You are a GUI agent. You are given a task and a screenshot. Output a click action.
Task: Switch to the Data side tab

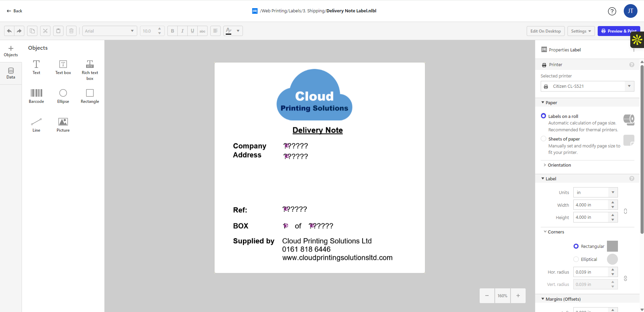click(11, 73)
